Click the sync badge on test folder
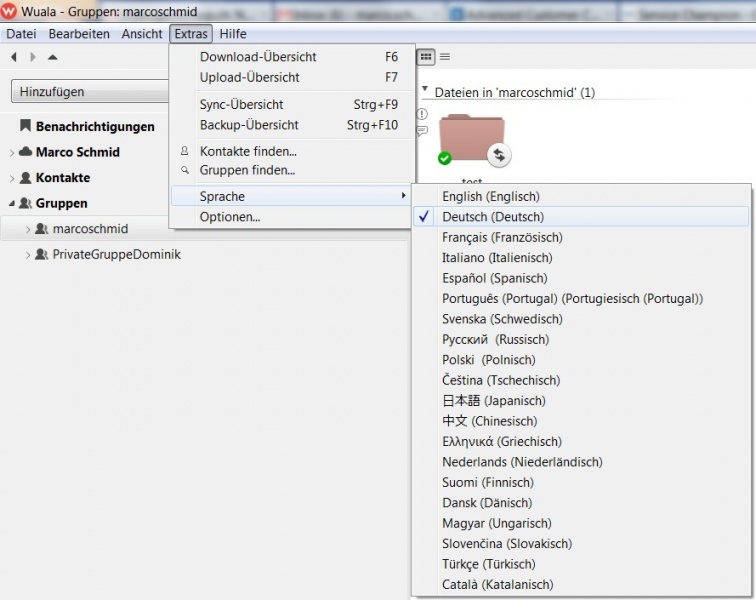The width and height of the screenshot is (756, 600). [499, 155]
